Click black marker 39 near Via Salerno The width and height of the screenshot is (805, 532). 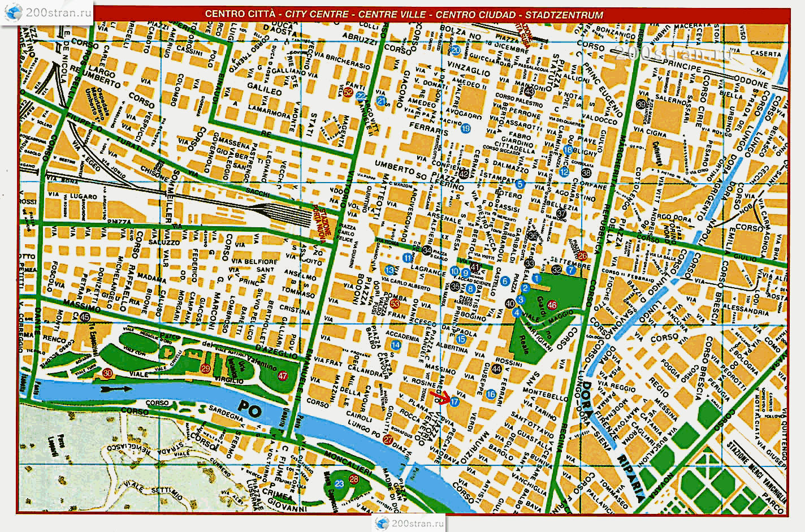(x=640, y=104)
